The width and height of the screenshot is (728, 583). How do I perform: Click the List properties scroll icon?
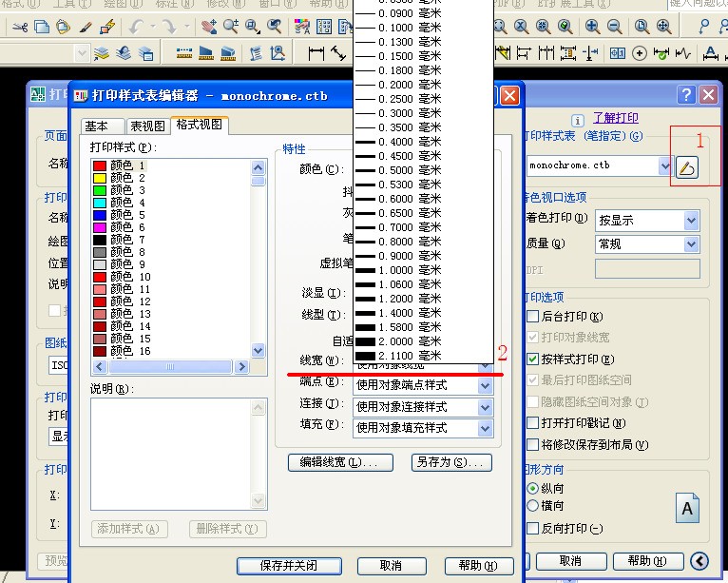[256, 54]
